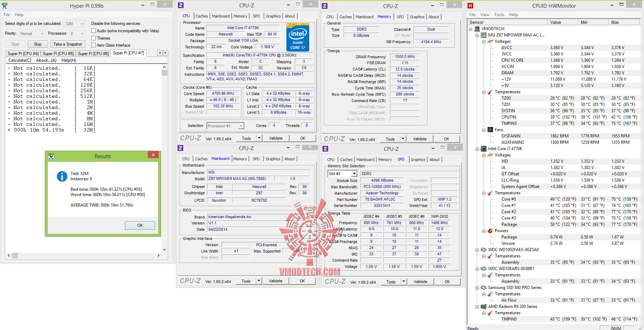Click the Stop button in Hyper PI

[38, 44]
